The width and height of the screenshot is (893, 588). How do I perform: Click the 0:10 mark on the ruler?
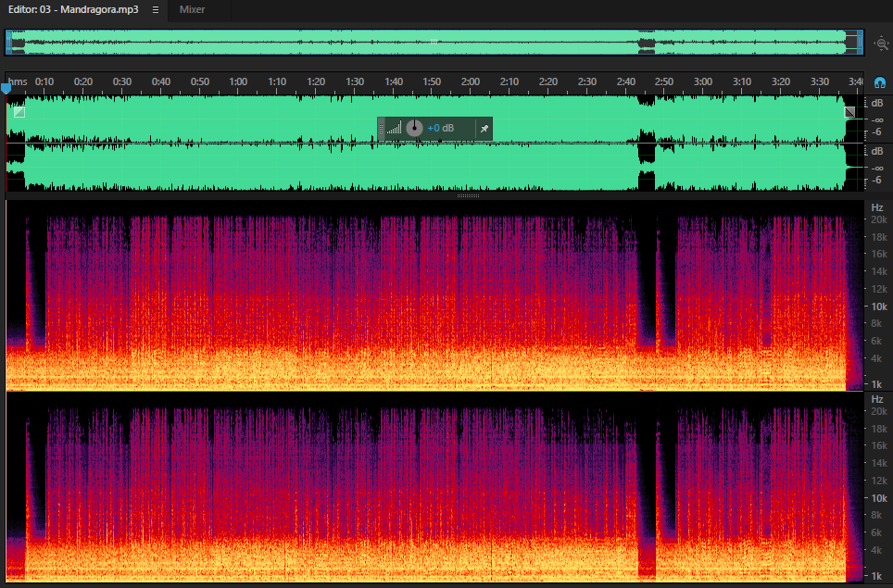click(44, 81)
